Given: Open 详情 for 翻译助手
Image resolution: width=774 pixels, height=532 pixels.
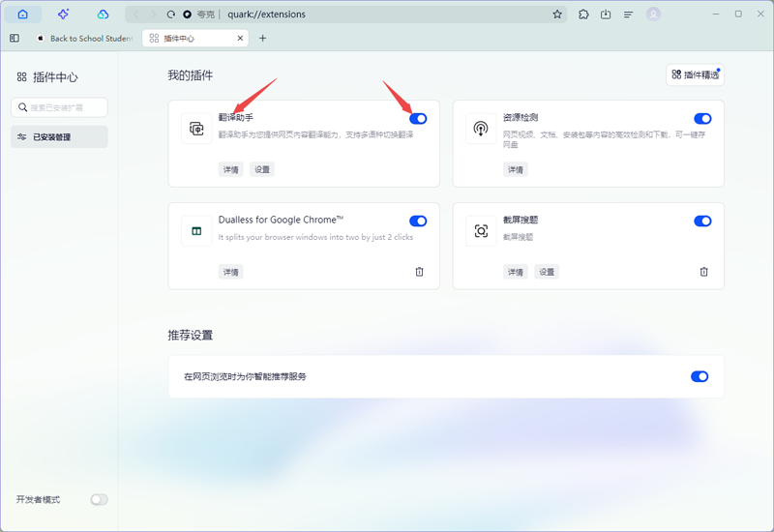Looking at the screenshot, I should (231, 169).
